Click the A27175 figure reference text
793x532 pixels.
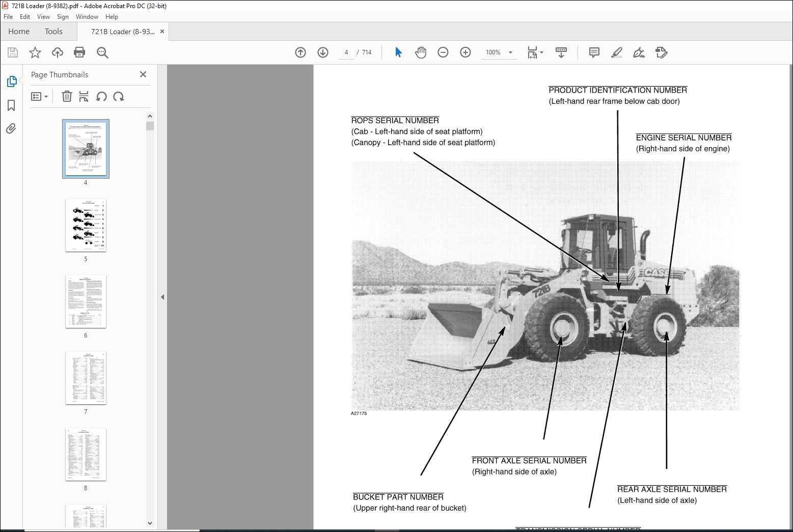pos(359,414)
